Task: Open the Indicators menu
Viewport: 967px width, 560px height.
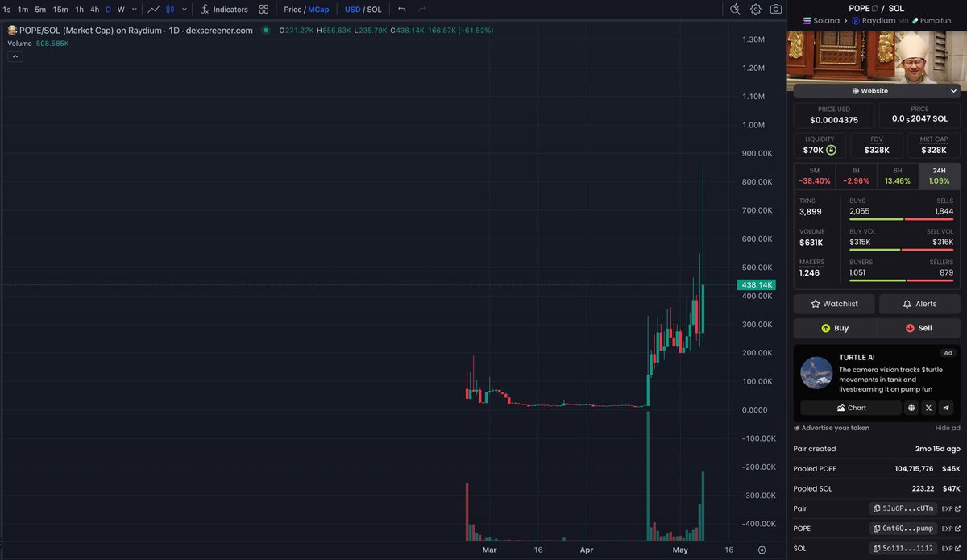Action: coord(225,10)
